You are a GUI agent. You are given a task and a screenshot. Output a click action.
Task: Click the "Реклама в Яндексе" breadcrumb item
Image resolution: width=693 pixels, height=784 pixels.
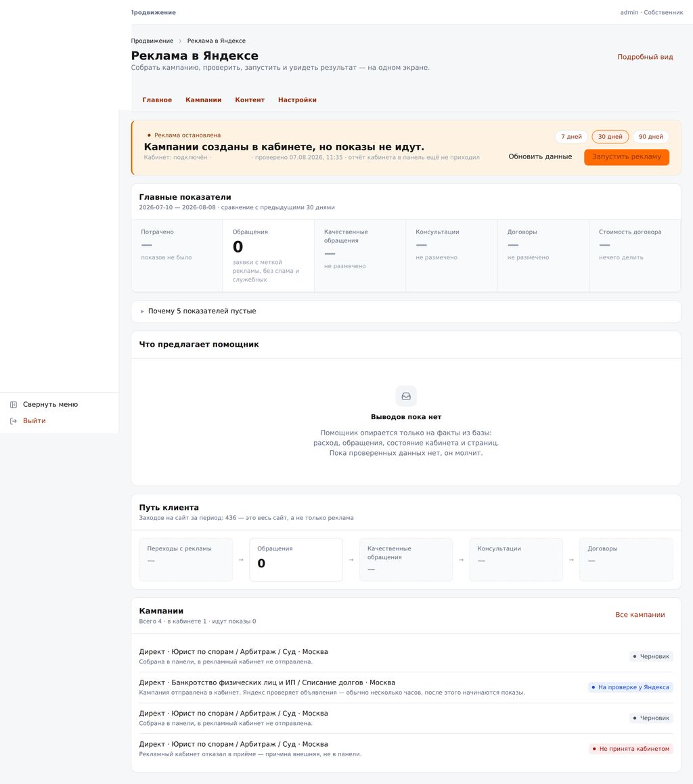pos(217,41)
